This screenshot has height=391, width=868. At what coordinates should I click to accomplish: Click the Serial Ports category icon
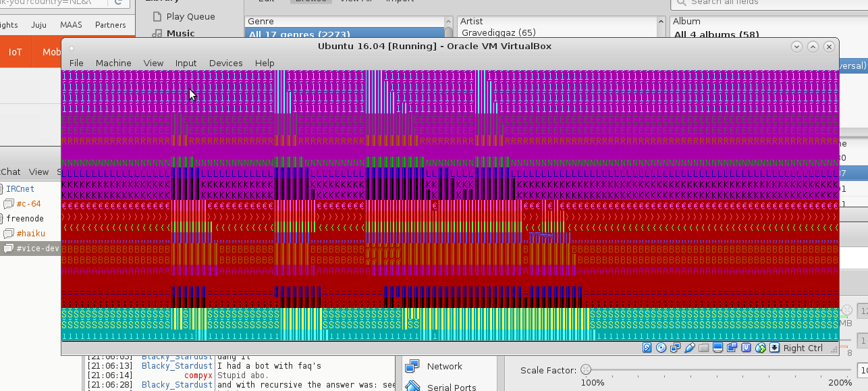click(x=412, y=387)
